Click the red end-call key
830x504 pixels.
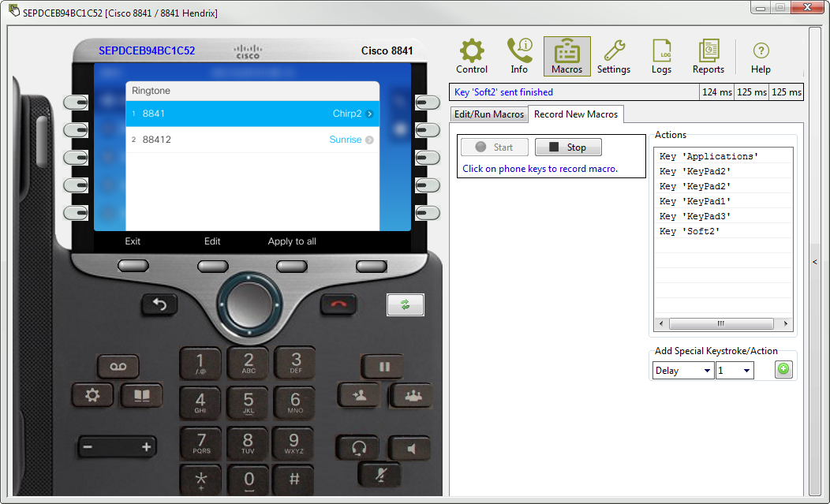[338, 304]
